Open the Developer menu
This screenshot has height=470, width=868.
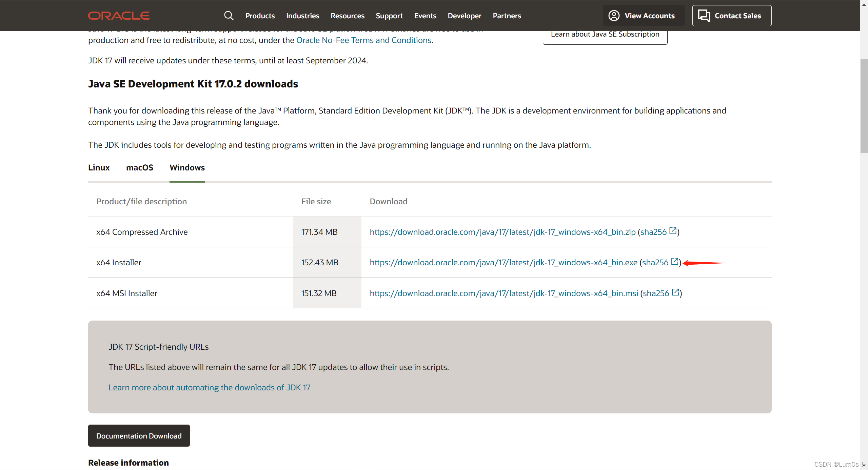[x=464, y=16]
